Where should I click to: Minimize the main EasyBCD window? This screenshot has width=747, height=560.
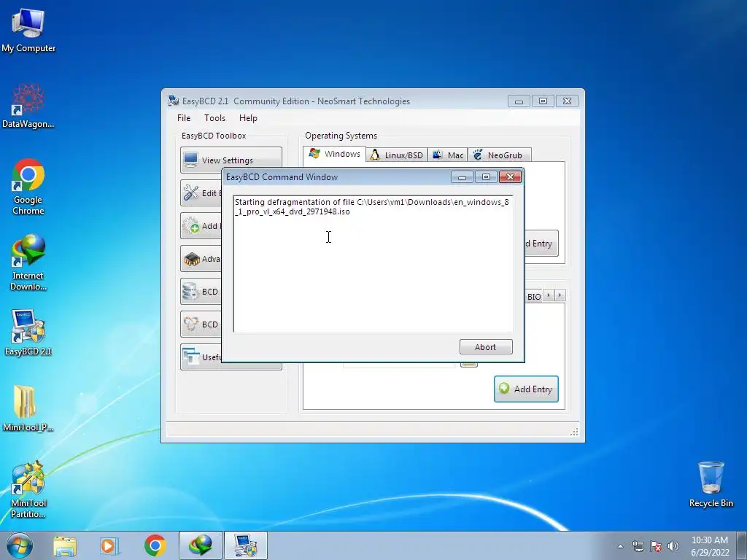click(x=519, y=101)
